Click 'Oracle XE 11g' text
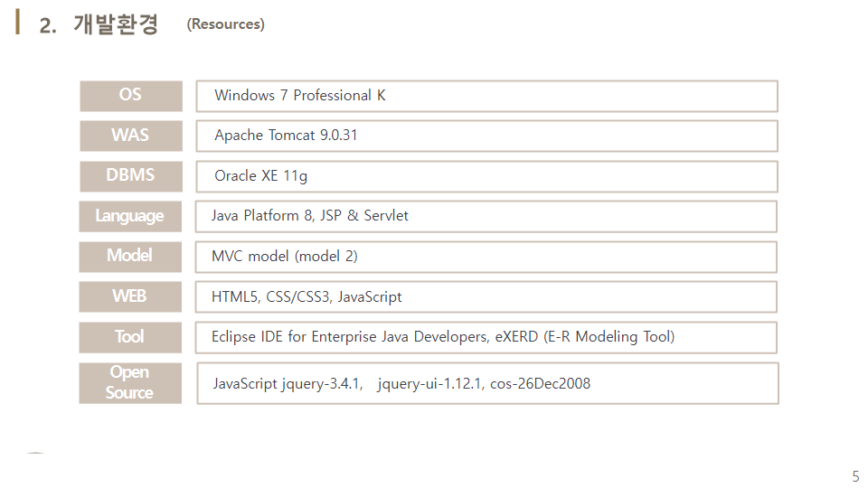Viewport: 868px width, 488px height. pos(260,176)
